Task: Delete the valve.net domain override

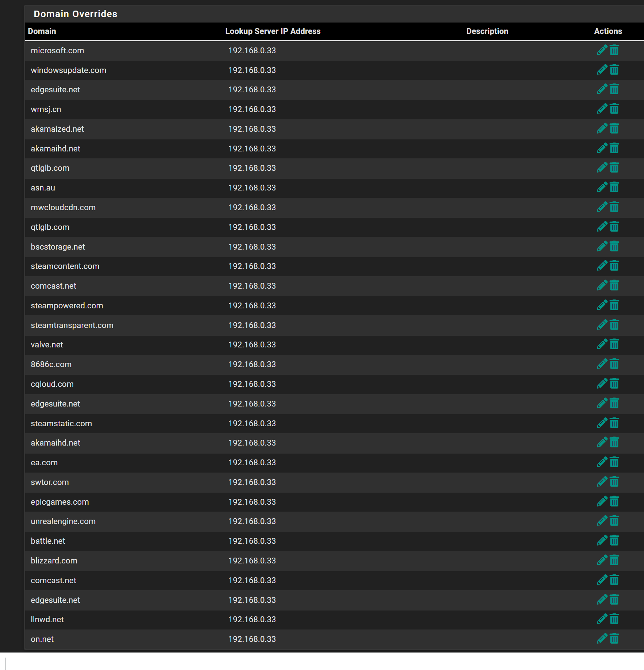Action: (x=614, y=344)
